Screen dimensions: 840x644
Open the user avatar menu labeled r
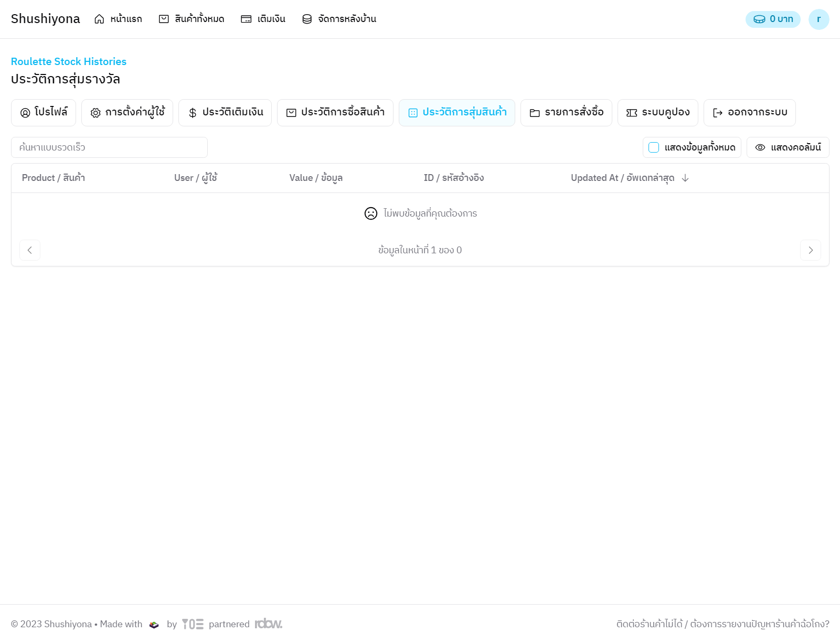coord(818,19)
